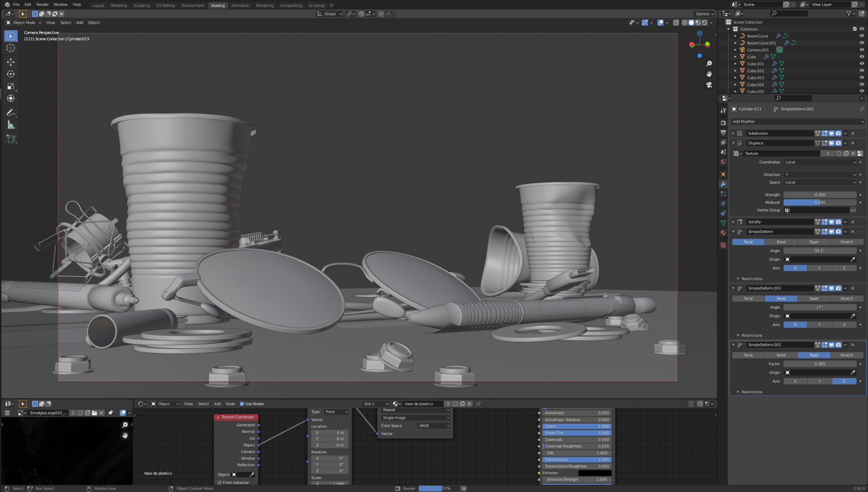This screenshot has height=492, width=868.
Task: Click the eyedropper next to Object in Texture Coordinate node
Action: point(252,474)
